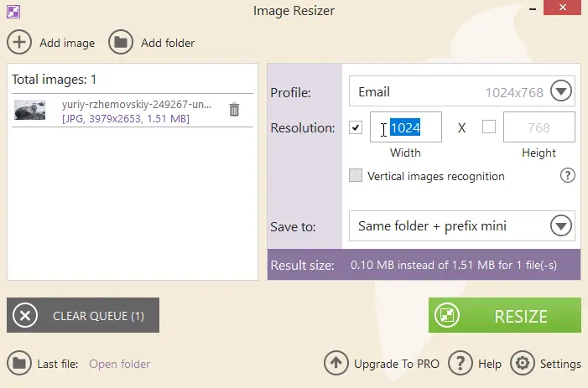The width and height of the screenshot is (588, 388).
Task: Click the JPG, 3979x2653, 1.51 MB details
Action: click(126, 119)
